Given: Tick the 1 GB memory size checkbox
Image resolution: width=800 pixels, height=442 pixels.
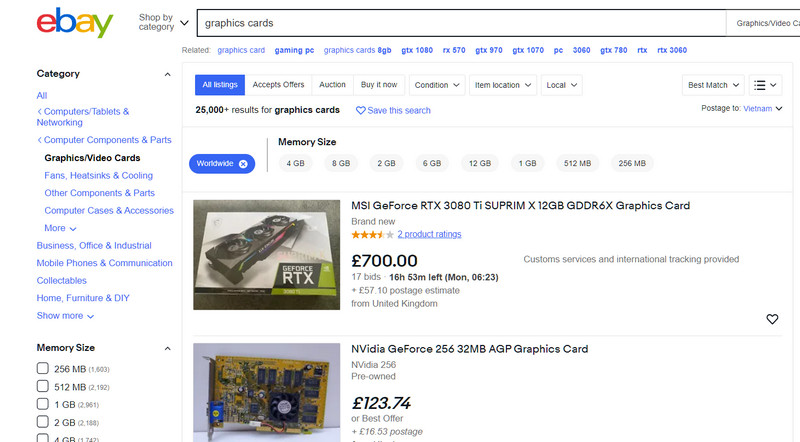Looking at the screenshot, I should pyautogui.click(x=43, y=404).
